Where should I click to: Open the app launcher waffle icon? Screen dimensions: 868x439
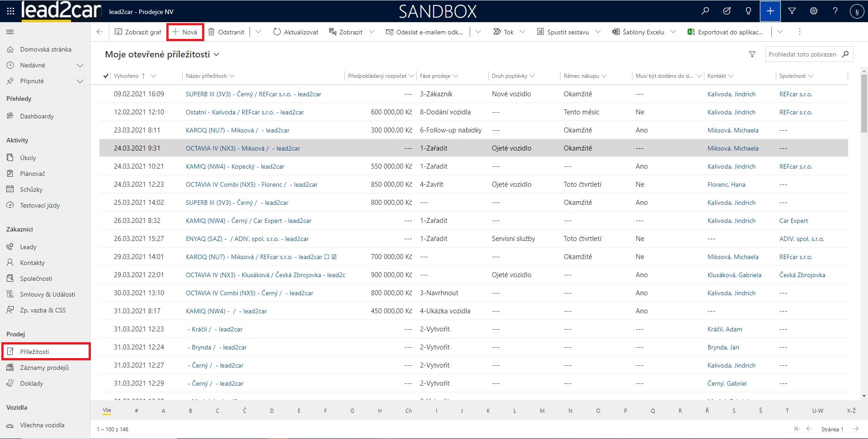(x=10, y=11)
